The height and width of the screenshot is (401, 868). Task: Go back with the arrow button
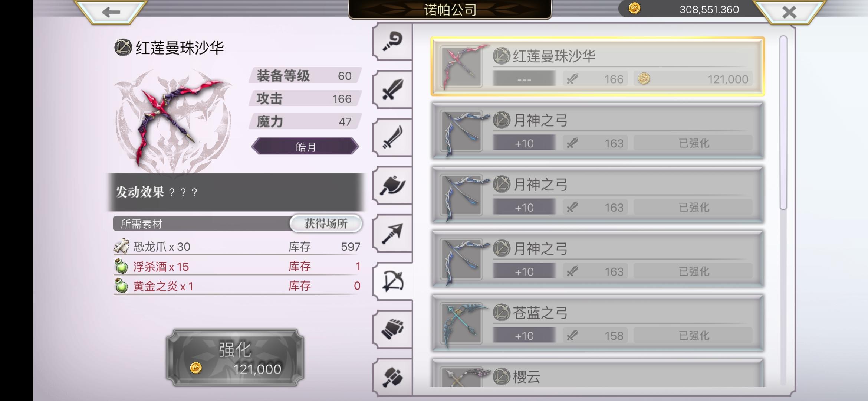[111, 12]
